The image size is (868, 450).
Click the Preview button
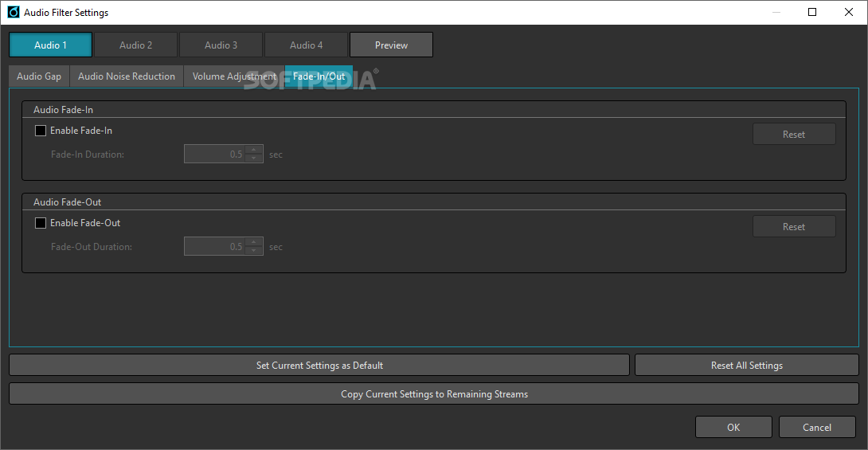pos(391,45)
